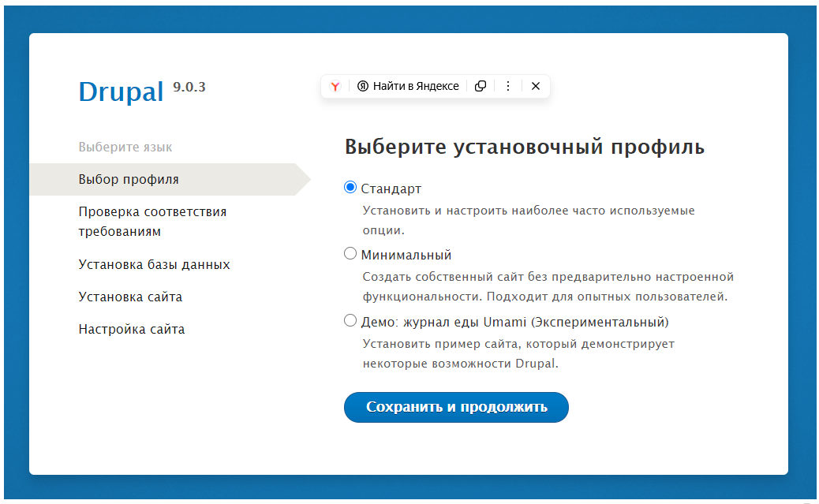Close the Yandex search popup
Screen dimensions: 819x504
(x=536, y=86)
